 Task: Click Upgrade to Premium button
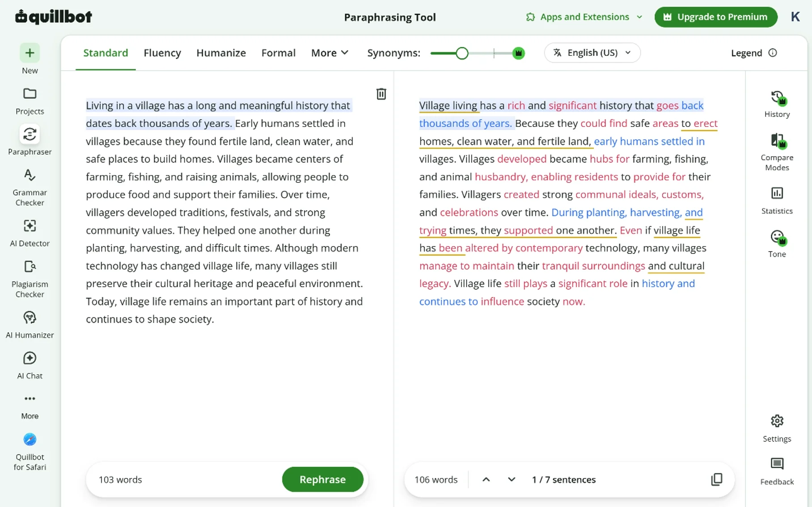[x=716, y=17]
